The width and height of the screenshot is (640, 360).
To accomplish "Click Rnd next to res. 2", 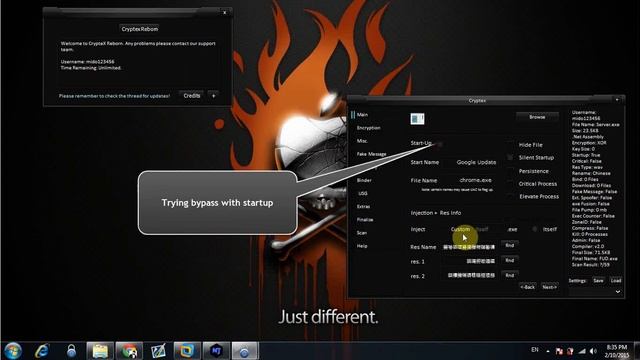I will pyautogui.click(x=510, y=275).
